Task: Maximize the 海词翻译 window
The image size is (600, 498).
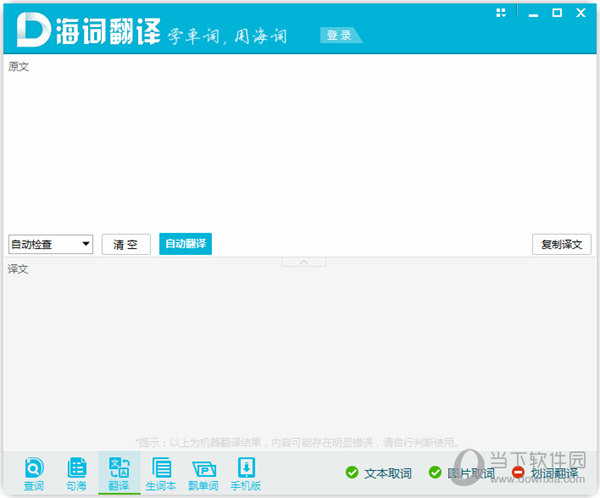Action: coord(557,13)
